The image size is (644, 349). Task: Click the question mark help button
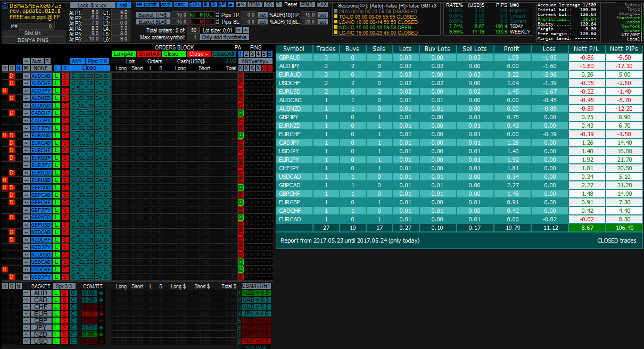coord(278,4)
